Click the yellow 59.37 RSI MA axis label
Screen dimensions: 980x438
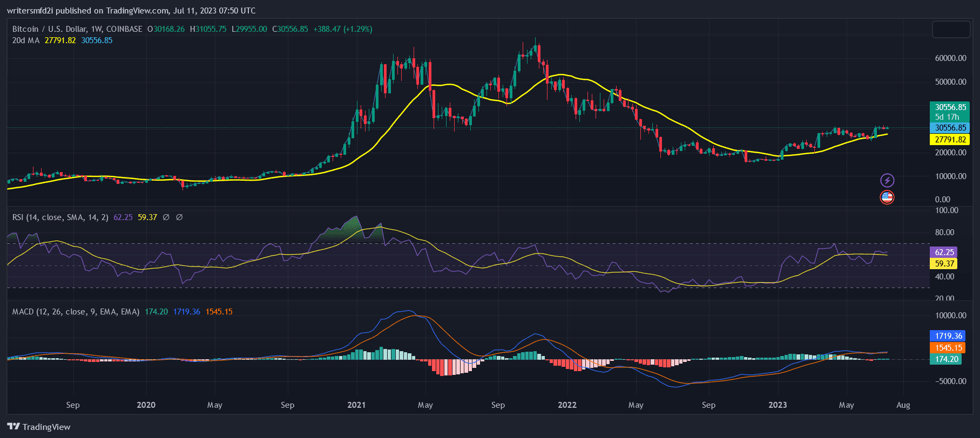(x=944, y=264)
